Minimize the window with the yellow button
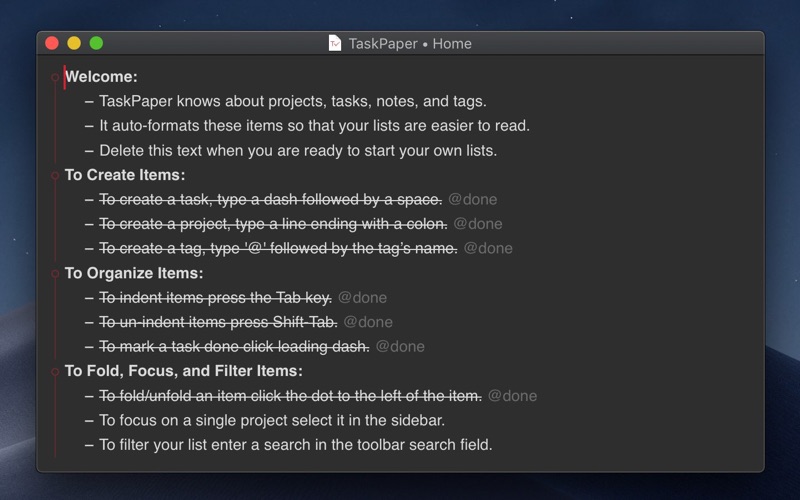800x500 pixels. click(74, 43)
